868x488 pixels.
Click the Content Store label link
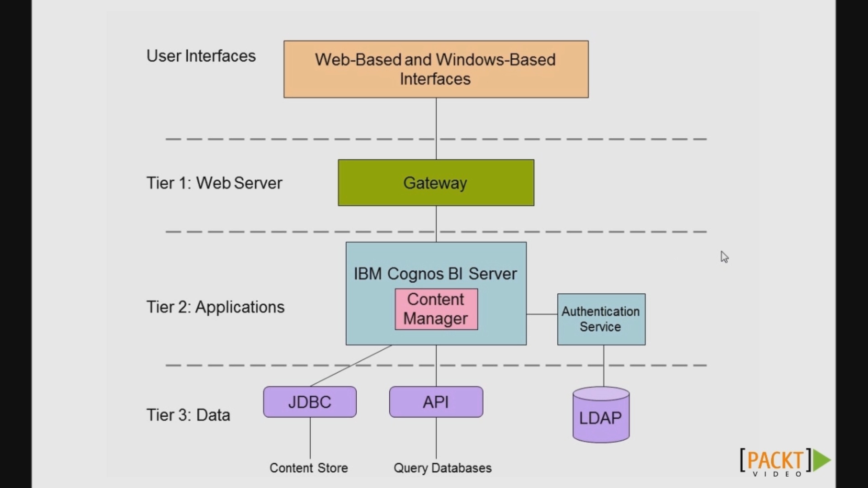pyautogui.click(x=308, y=468)
